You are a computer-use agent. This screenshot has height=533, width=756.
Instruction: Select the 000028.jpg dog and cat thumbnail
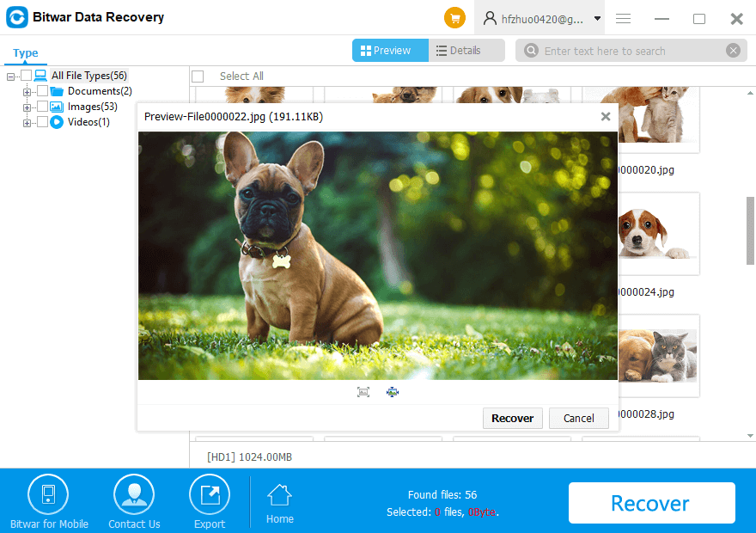[659, 356]
